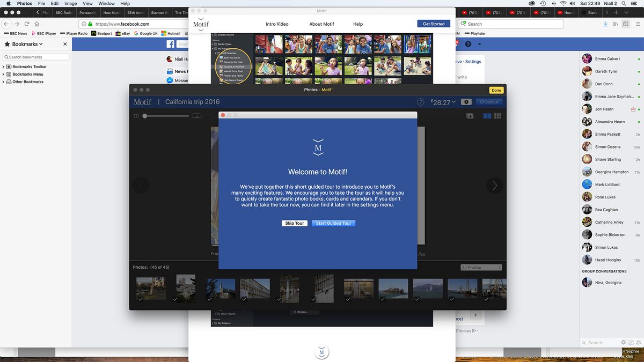The width and height of the screenshot is (644, 362).
Task: Click the Wi-Fi status icon
Action: [563, 3]
